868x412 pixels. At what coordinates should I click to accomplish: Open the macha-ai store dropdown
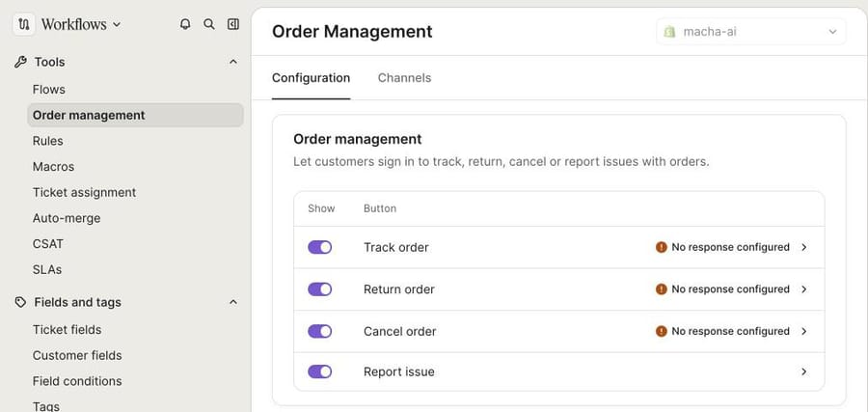click(x=750, y=32)
